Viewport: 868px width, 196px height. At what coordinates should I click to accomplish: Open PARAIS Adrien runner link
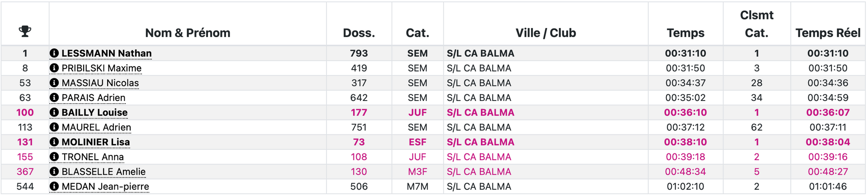[94, 98]
